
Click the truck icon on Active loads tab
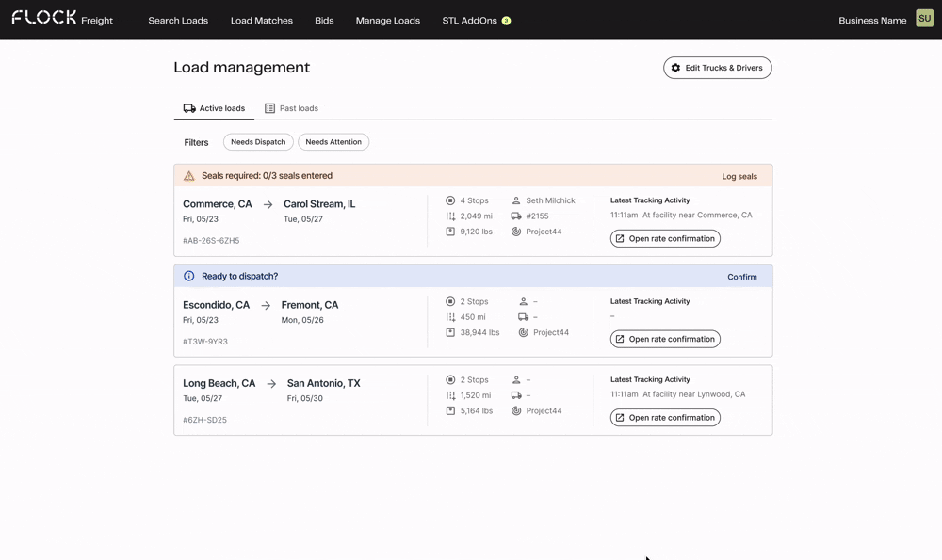pos(189,108)
